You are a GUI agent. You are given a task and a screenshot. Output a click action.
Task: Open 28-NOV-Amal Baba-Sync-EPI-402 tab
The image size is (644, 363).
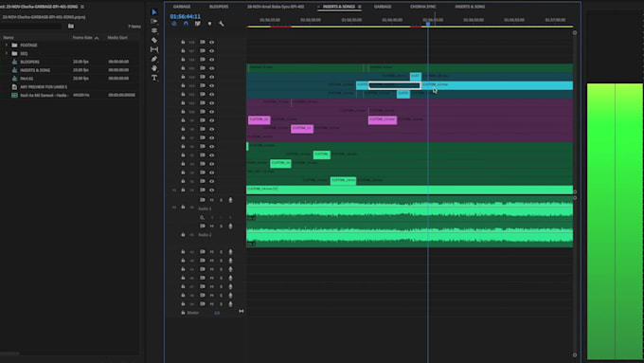coord(276,7)
